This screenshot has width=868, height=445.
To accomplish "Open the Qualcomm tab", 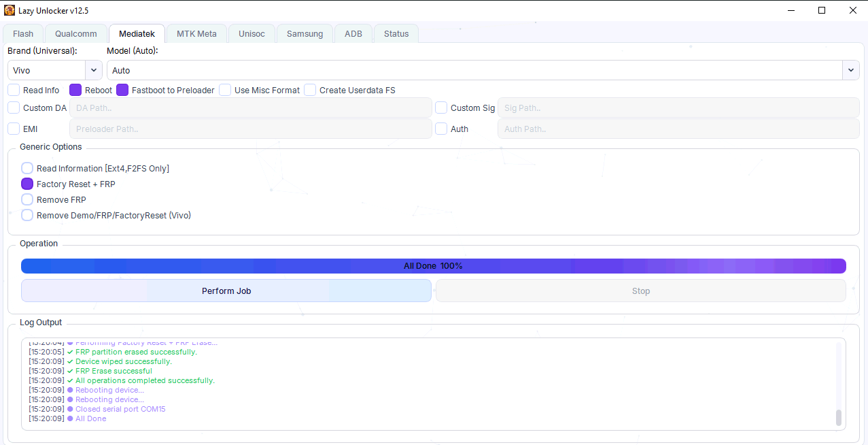I will coord(76,33).
